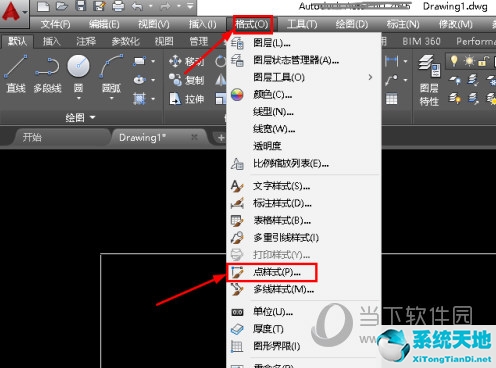Choose 多线样式(M)... menu item
496x368 pixels.
tap(303, 289)
